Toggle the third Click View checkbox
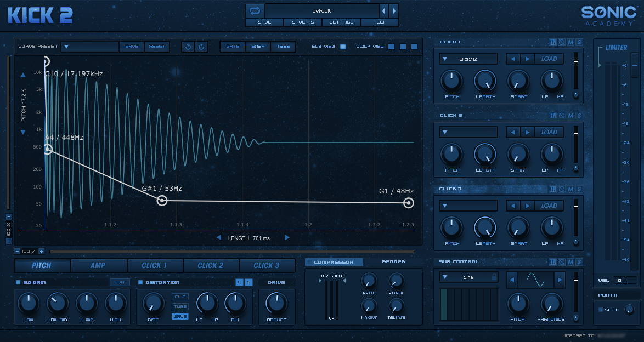Viewport: 644px width, 342px height. 414,47
